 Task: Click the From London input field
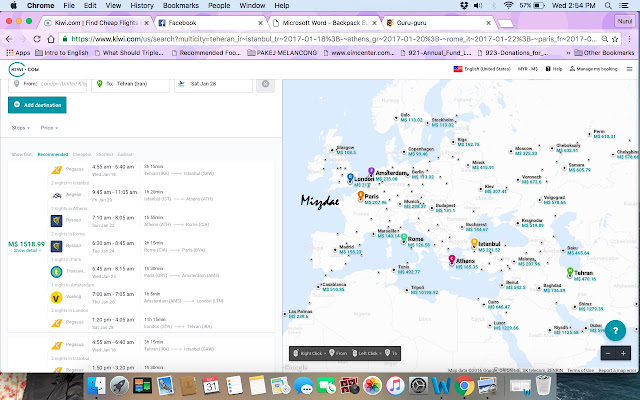[47, 84]
